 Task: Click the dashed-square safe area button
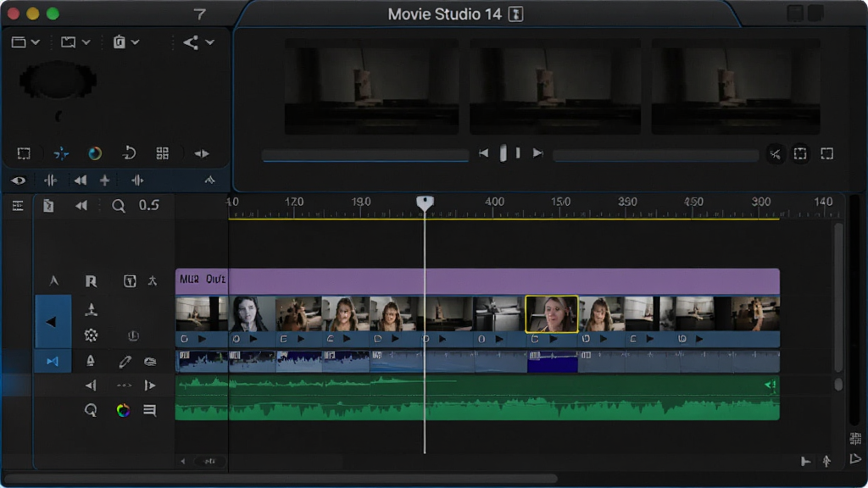tap(800, 154)
